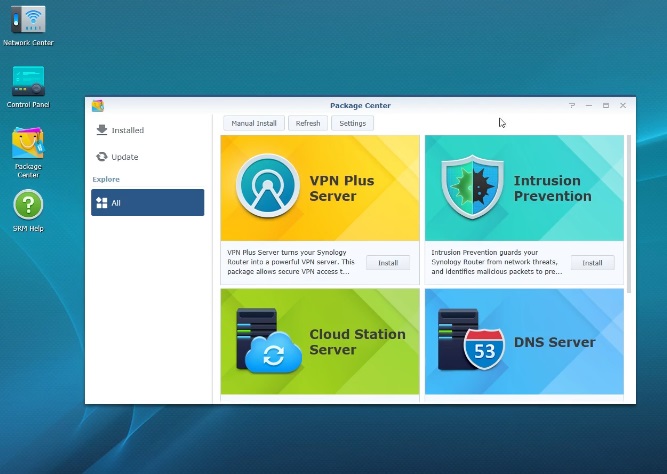Screen dimensions: 667x474
Task: Click the VPN Plus Server antenna icon
Action: click(x=268, y=186)
